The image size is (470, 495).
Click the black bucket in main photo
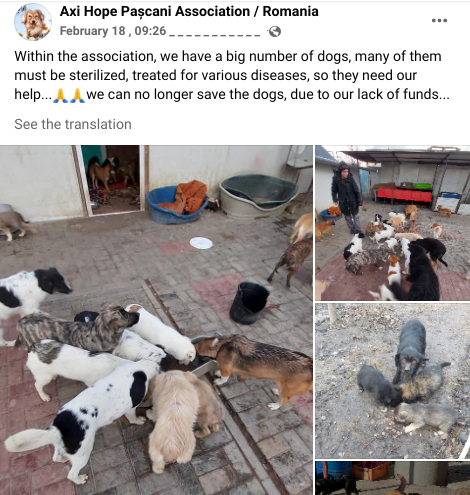(251, 303)
